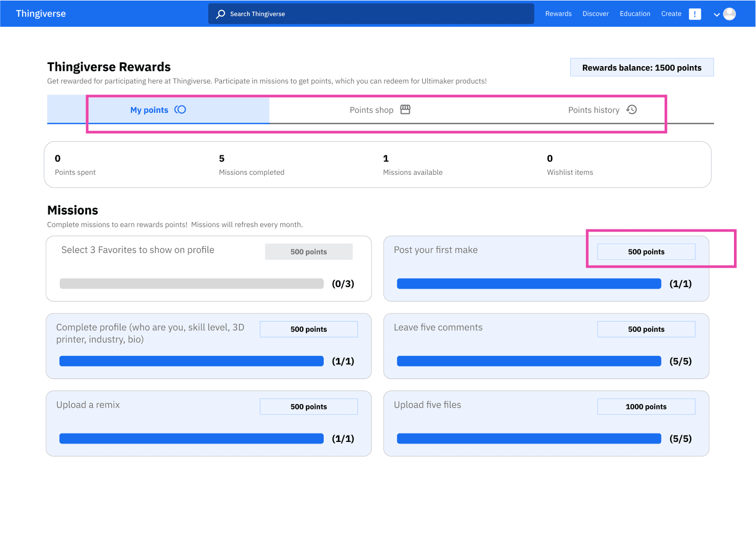
Task: Click the Thingiverse logo link
Action: (x=41, y=14)
